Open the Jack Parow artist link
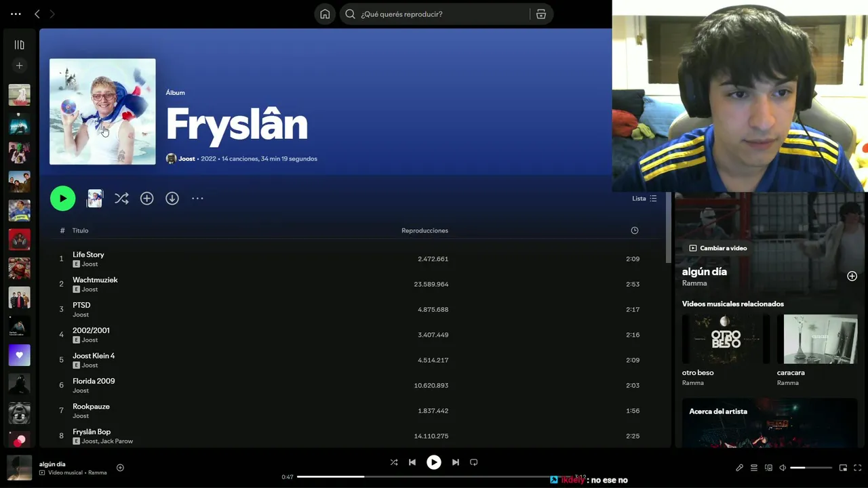 click(x=117, y=441)
